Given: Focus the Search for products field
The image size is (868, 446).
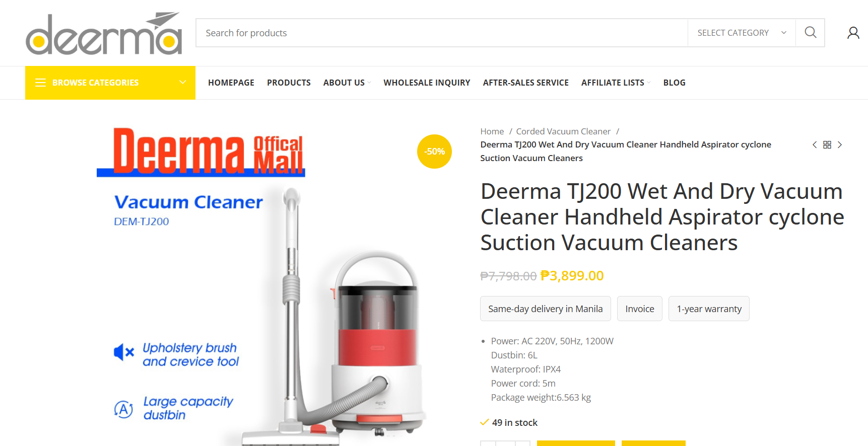Looking at the screenshot, I should pyautogui.click(x=442, y=33).
